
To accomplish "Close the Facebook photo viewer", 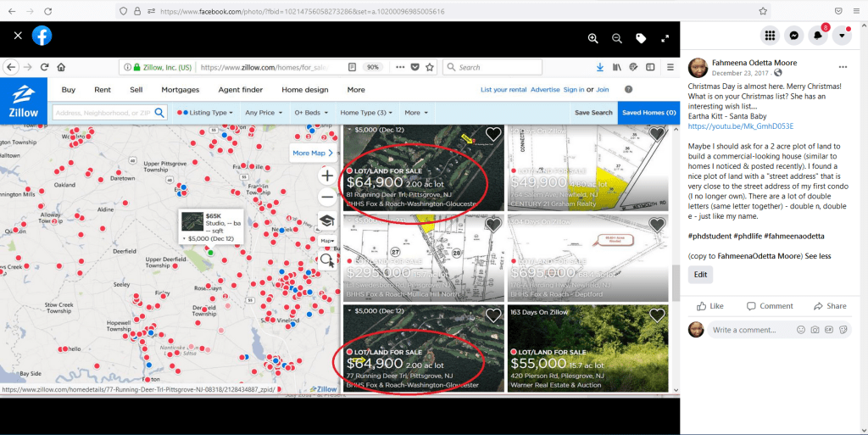I will [18, 36].
